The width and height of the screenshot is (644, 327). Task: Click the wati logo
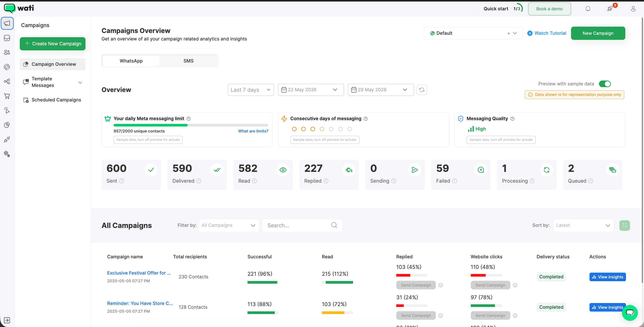(19, 8)
